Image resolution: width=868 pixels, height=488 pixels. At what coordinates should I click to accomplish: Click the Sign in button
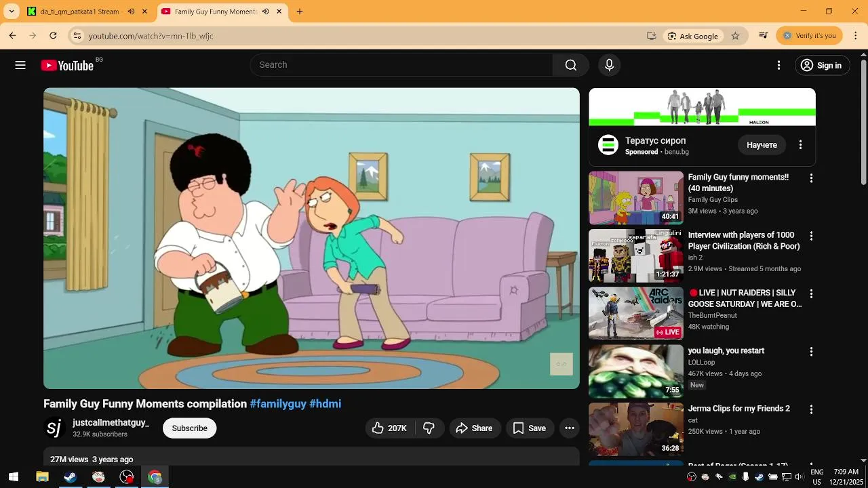click(822, 65)
